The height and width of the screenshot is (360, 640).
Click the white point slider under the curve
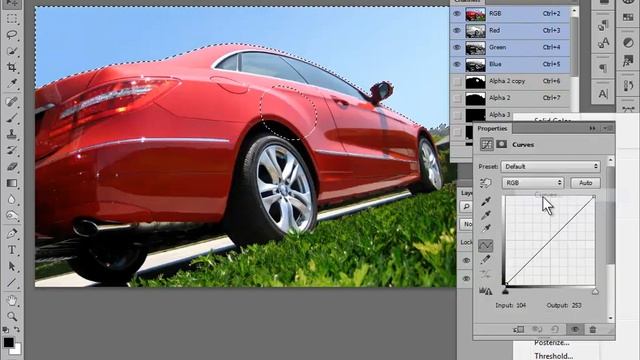point(595,291)
